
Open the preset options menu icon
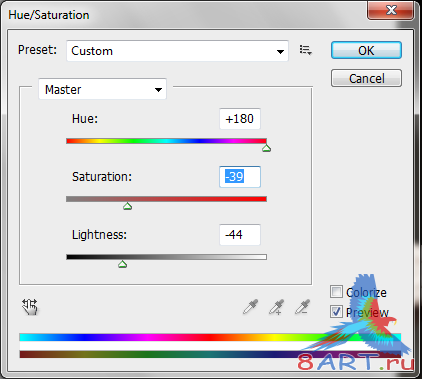coord(305,50)
